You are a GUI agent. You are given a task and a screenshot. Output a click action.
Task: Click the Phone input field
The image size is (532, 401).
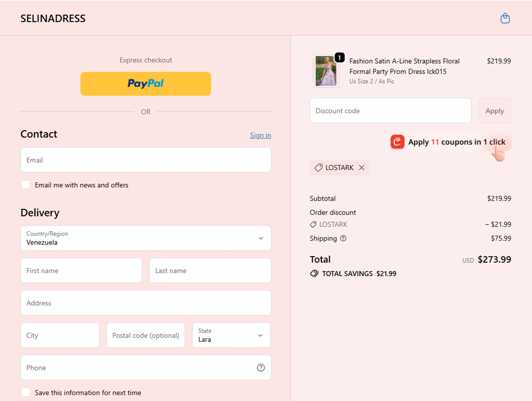pyautogui.click(x=146, y=368)
